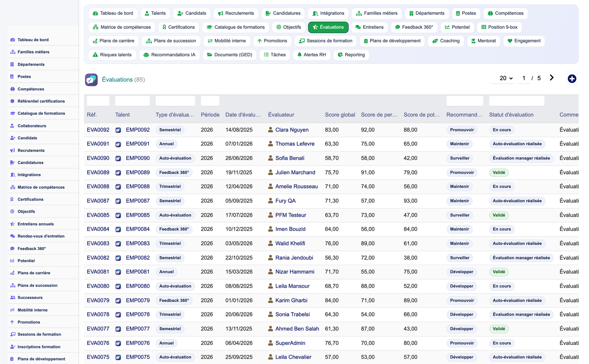The width and height of the screenshot is (589, 364).
Task: Click Successeurs sidebar icon
Action: click(12, 298)
